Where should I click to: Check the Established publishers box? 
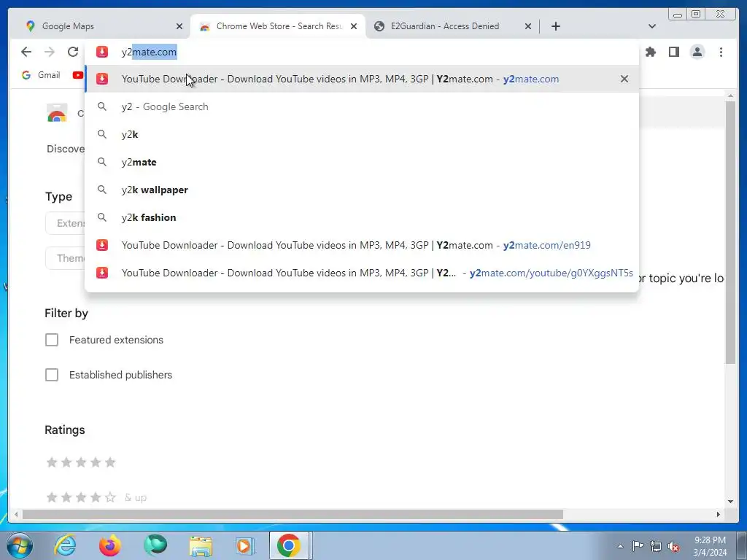click(52, 375)
